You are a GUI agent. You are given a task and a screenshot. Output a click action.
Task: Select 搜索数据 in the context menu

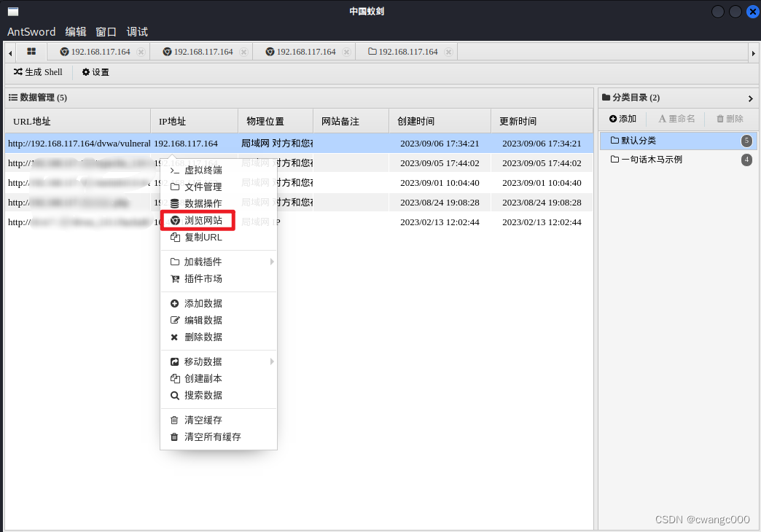click(219, 395)
